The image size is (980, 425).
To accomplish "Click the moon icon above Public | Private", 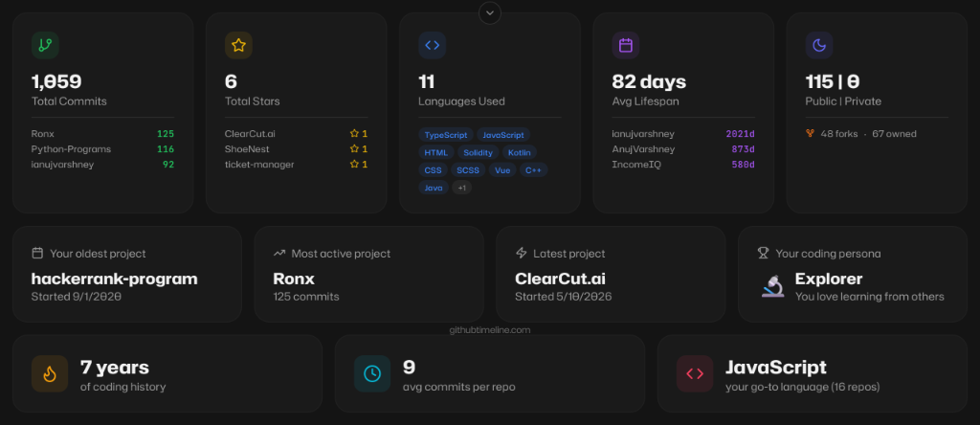I will click(x=819, y=45).
